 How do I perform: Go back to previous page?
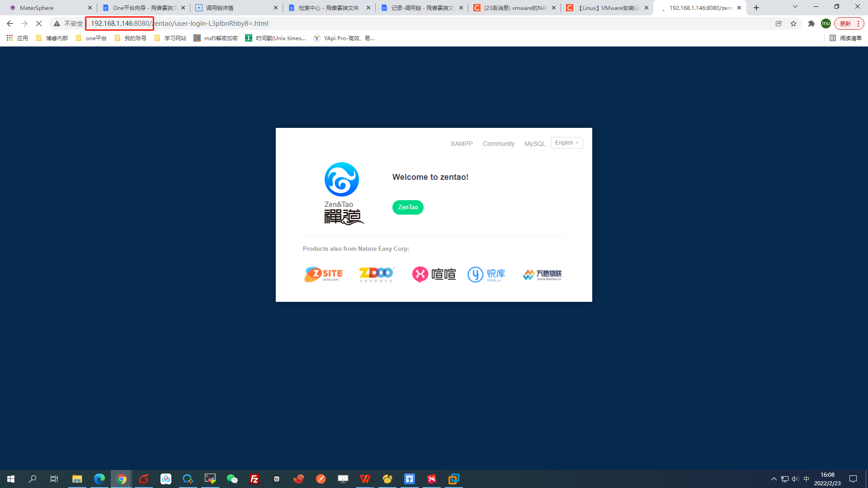(10, 23)
